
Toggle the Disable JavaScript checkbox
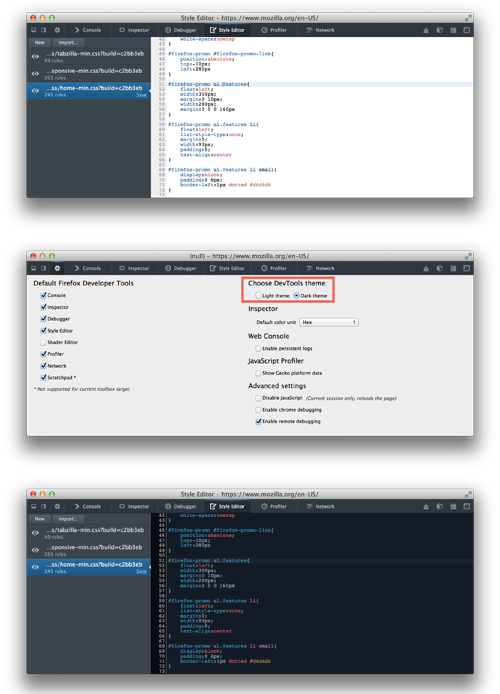pos(258,398)
